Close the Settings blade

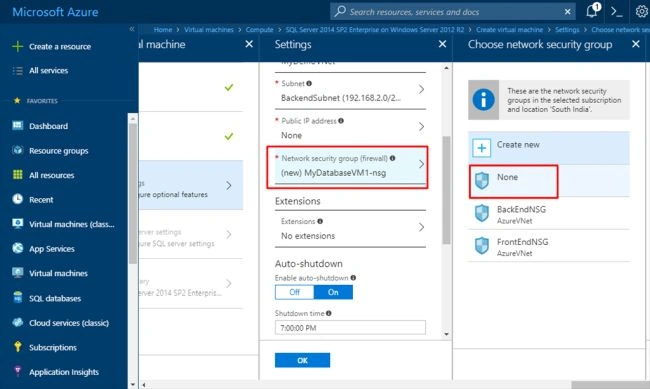pos(442,44)
